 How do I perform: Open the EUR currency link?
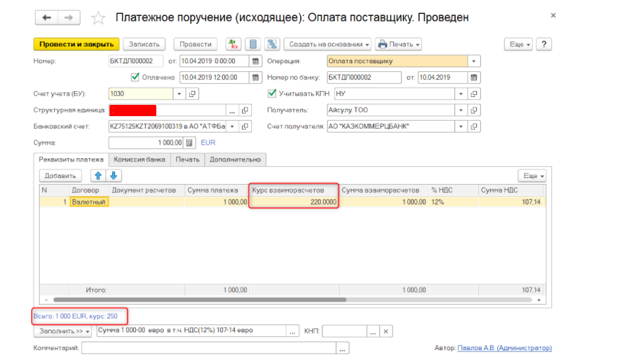(208, 142)
